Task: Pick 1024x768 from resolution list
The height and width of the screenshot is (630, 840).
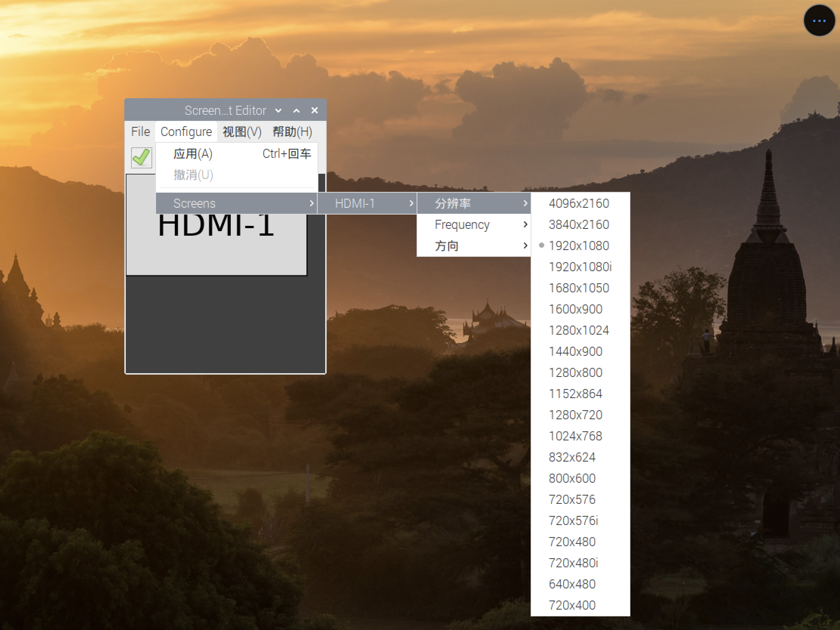Action: 580,436
